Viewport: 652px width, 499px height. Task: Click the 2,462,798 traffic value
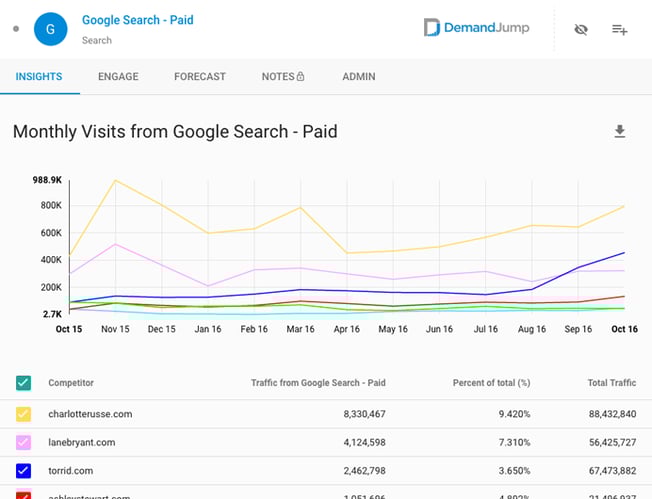365,471
